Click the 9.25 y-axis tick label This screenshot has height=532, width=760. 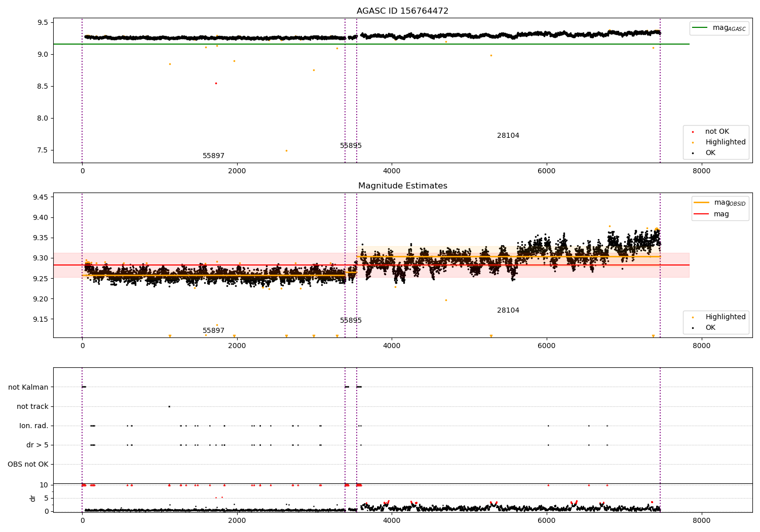point(41,279)
